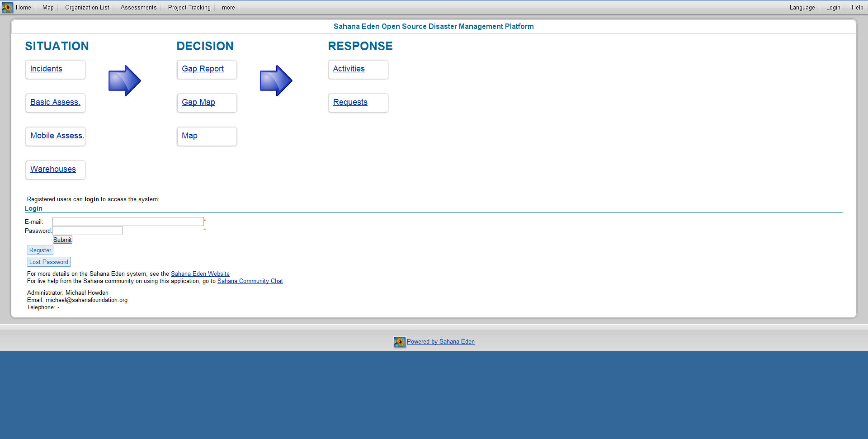This screenshot has width=868, height=439.
Task: Open the Map item in top navigation
Action: [x=48, y=8]
